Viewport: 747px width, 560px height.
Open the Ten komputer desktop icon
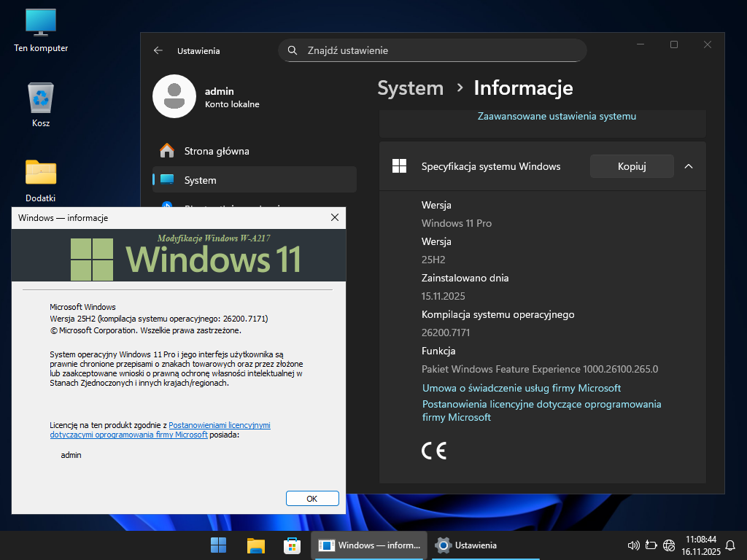pos(41,23)
